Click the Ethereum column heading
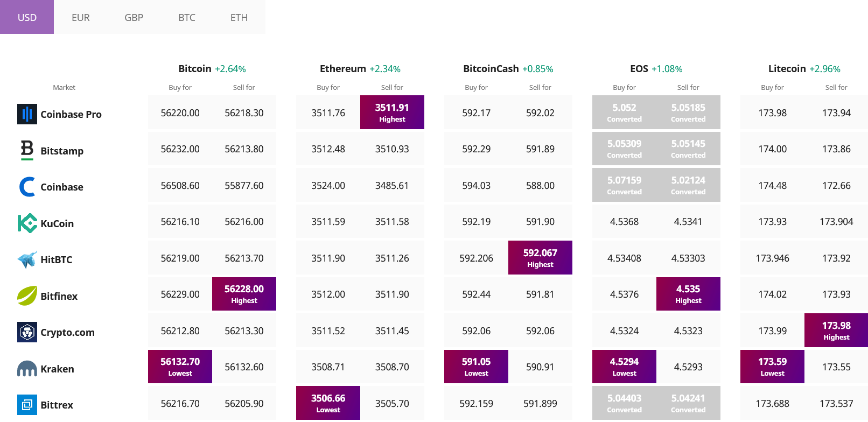The width and height of the screenshot is (868, 422). click(343, 68)
